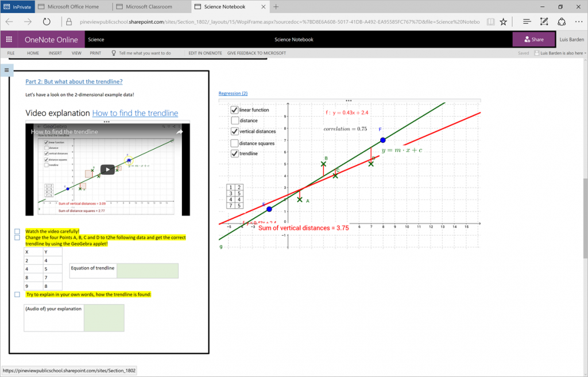Open the INSERT ribbon tab
588x377 pixels.
pos(55,53)
